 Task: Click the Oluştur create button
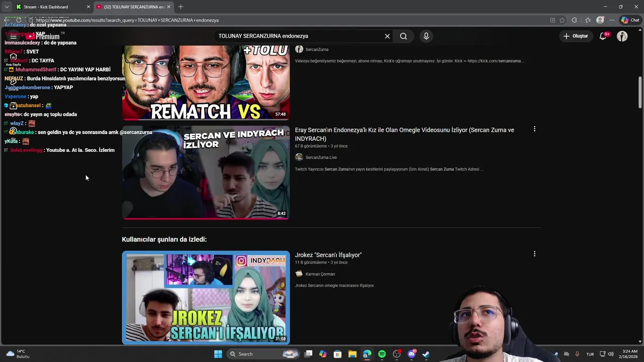576,36
